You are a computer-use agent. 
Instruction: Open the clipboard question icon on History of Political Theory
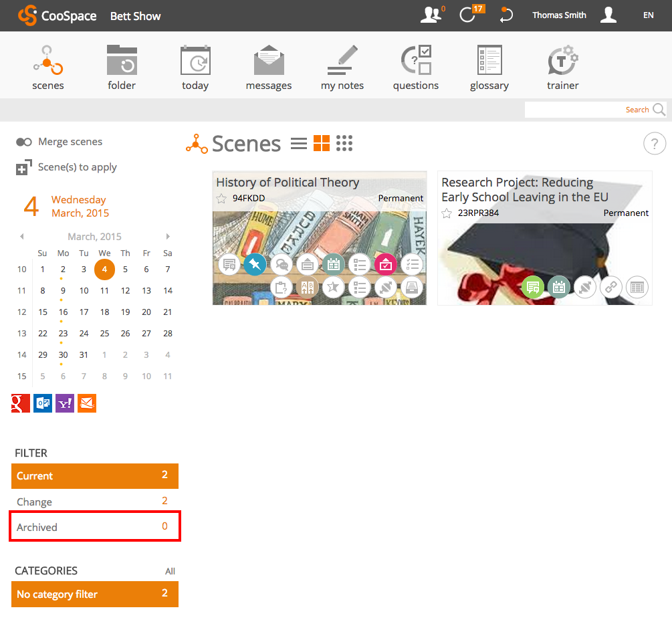282,288
